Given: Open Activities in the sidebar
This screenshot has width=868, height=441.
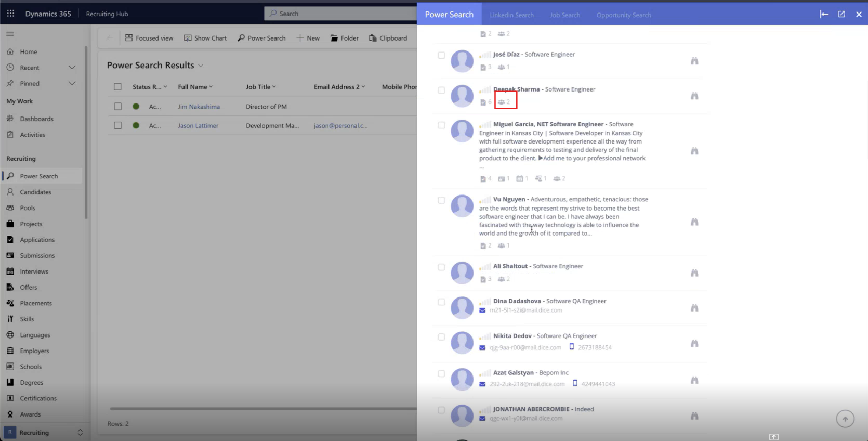Looking at the screenshot, I should pyautogui.click(x=32, y=135).
